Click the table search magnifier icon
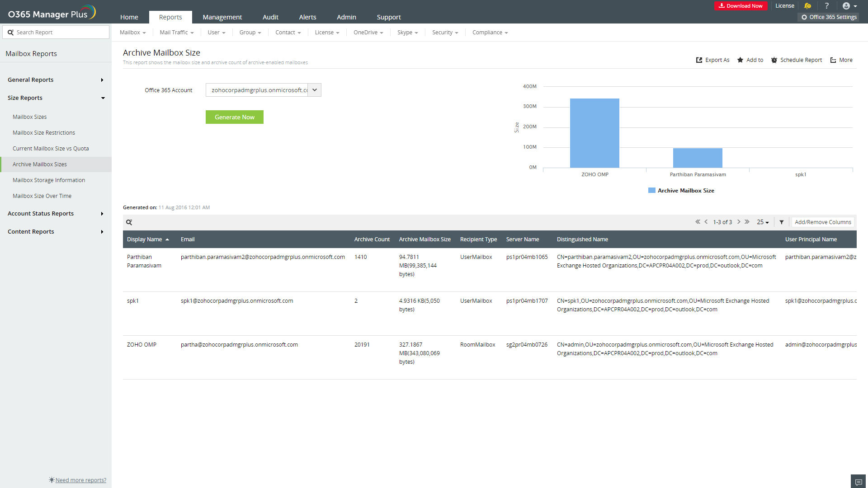The image size is (868, 488). point(129,222)
